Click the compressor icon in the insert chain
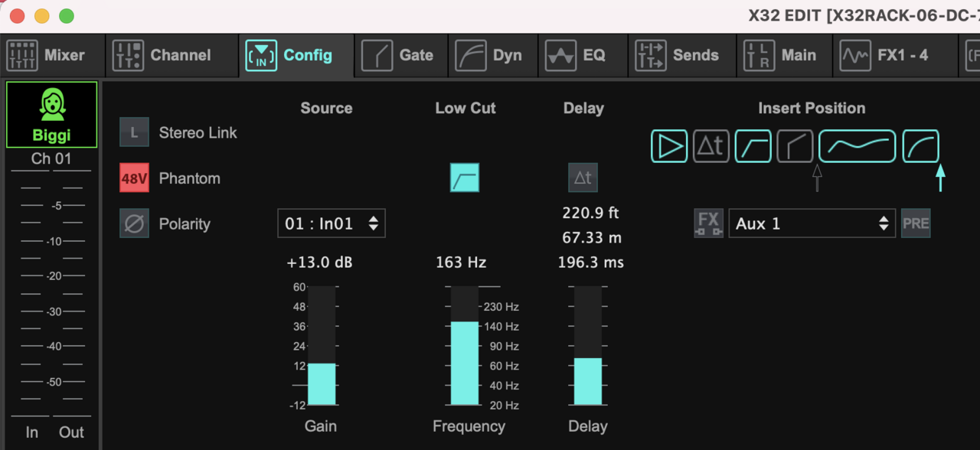 click(920, 146)
